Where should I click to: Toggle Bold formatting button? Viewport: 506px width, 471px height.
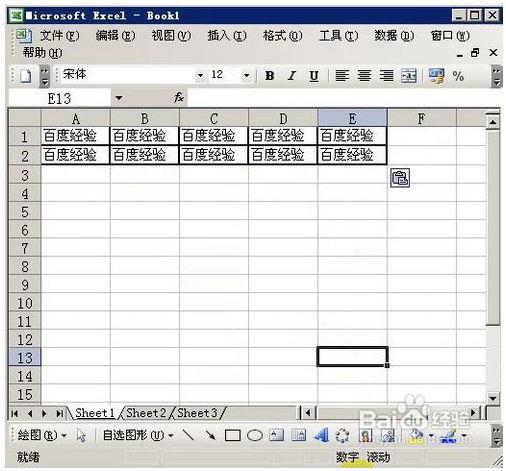270,76
